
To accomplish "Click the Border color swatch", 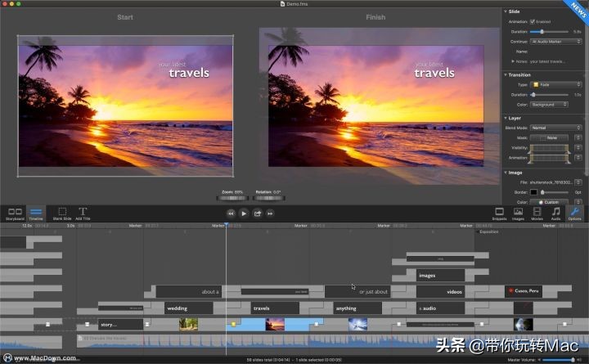I will 533,191.
